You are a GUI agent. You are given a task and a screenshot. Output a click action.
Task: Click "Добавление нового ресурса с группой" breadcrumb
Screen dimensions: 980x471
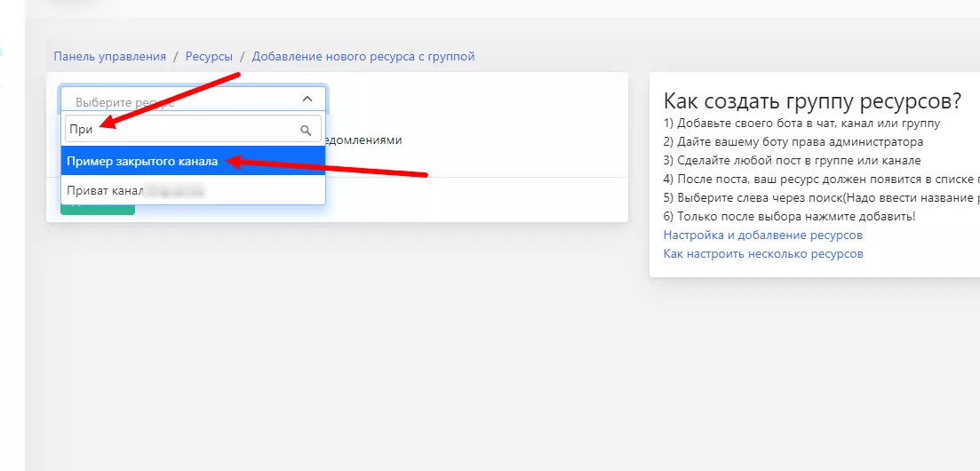363,56
